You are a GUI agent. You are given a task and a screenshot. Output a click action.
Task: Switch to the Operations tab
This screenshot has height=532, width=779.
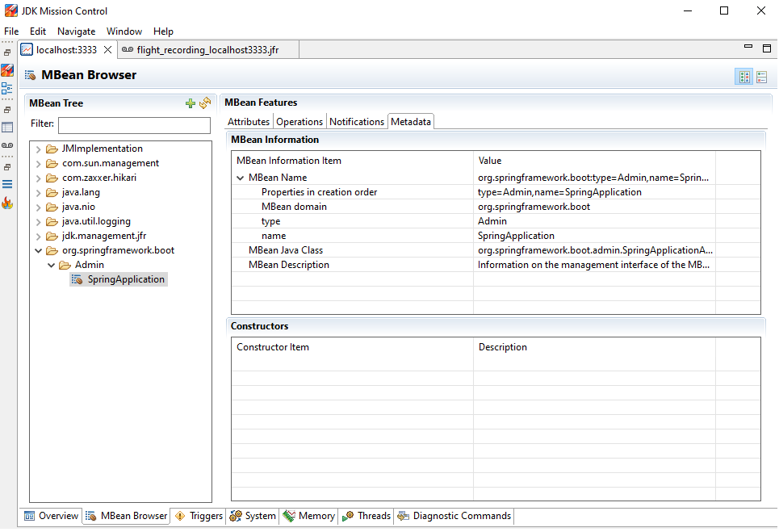coord(299,122)
